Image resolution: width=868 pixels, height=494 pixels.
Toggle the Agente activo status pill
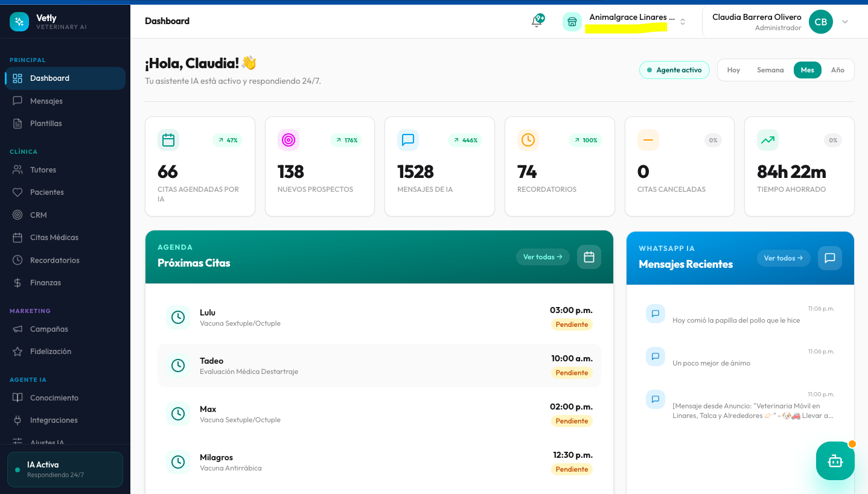click(x=674, y=70)
